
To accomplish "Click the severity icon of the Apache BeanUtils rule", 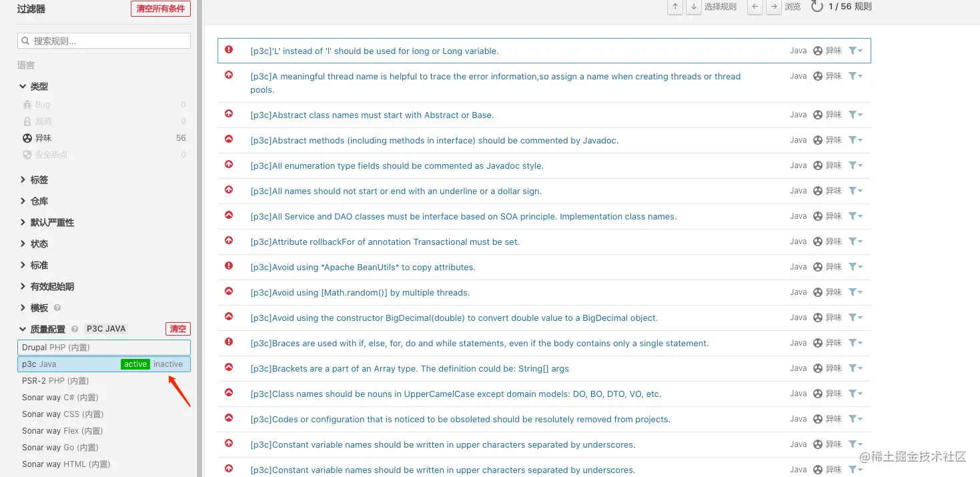I will coord(229,266).
